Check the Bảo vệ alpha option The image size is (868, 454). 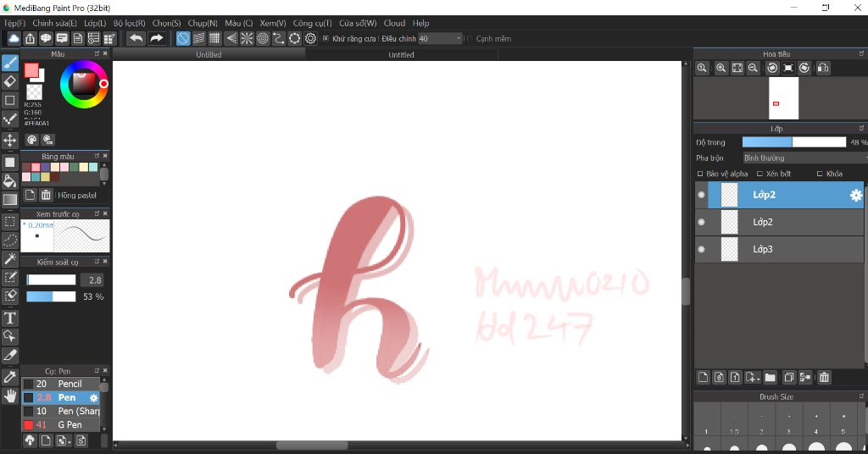[x=700, y=174]
